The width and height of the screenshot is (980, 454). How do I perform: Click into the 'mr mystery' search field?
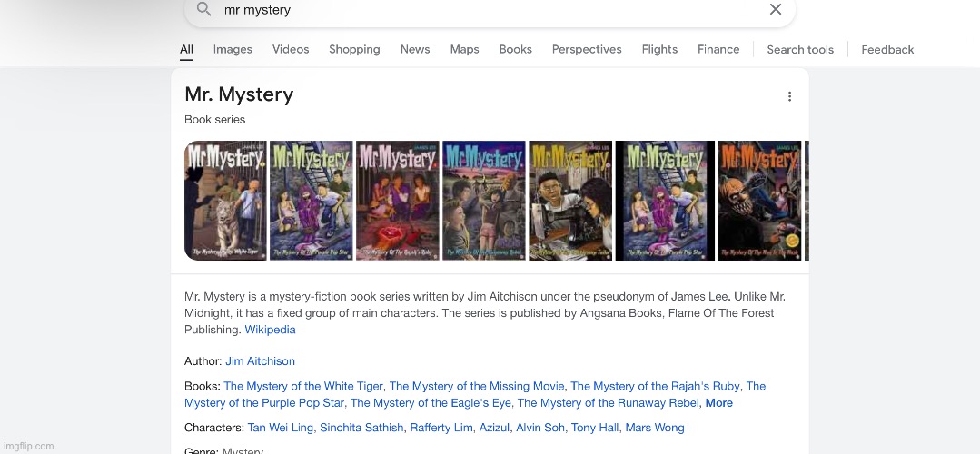point(490,10)
